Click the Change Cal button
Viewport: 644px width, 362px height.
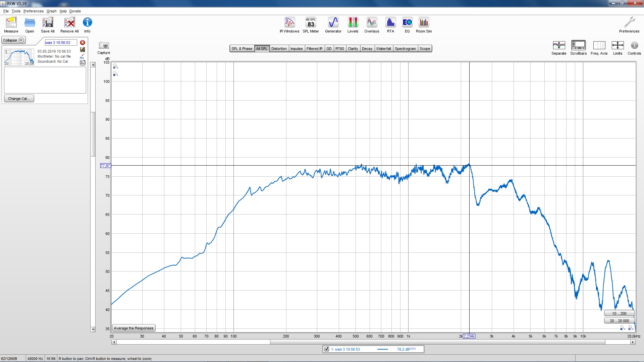tap(19, 99)
